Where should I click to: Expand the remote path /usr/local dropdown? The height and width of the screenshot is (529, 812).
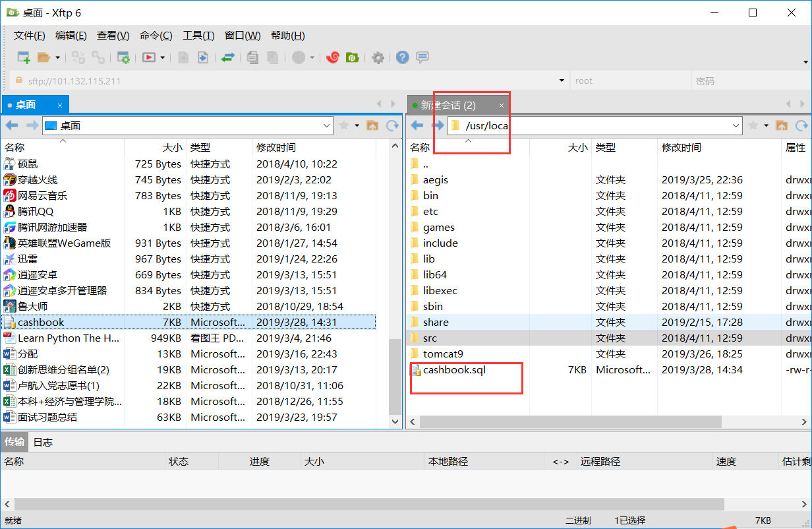click(x=736, y=125)
